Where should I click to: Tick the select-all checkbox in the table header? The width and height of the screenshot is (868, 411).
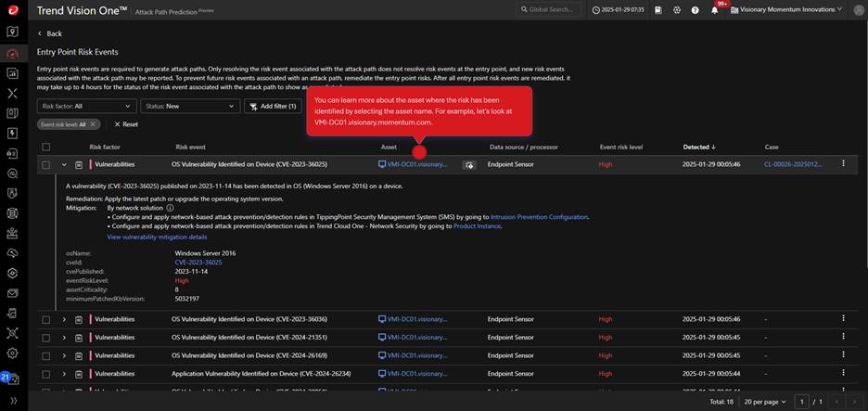click(46, 148)
